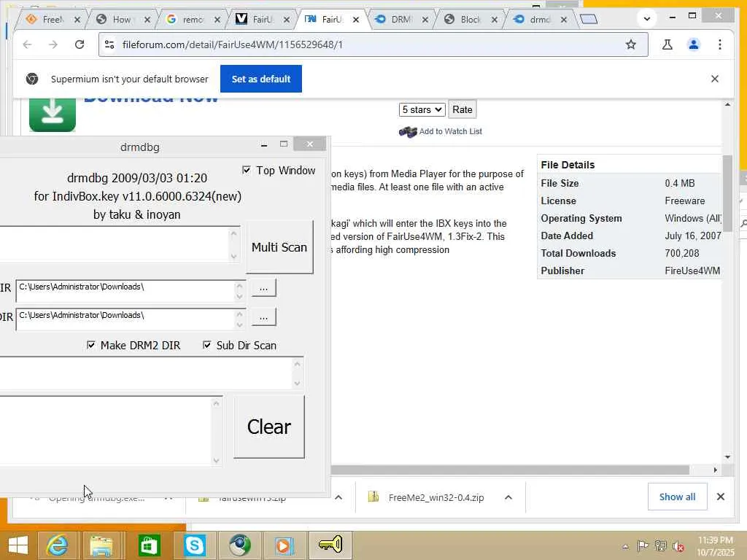Dismiss the default browser infobar
The width and height of the screenshot is (747, 560).
coord(715,79)
